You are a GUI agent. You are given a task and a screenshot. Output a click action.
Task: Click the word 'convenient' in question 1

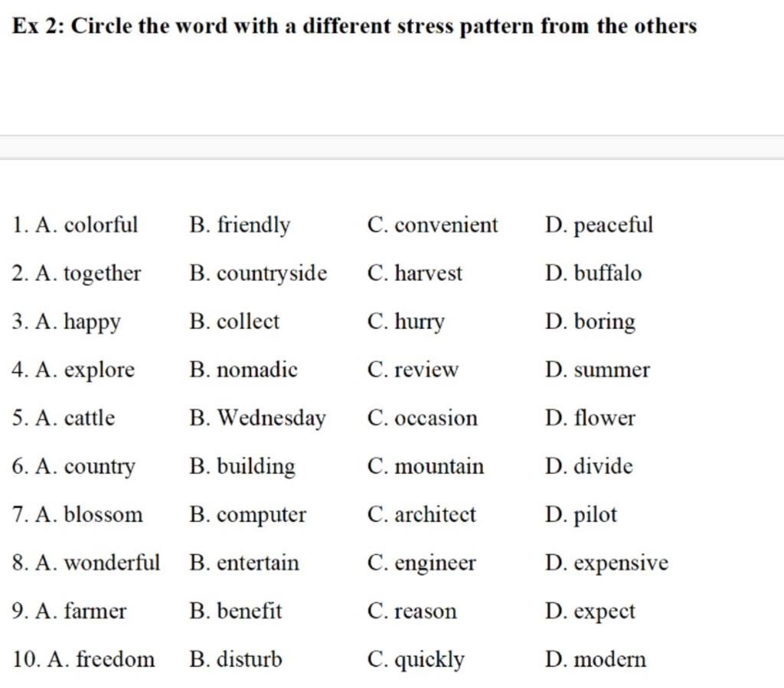tap(446, 225)
